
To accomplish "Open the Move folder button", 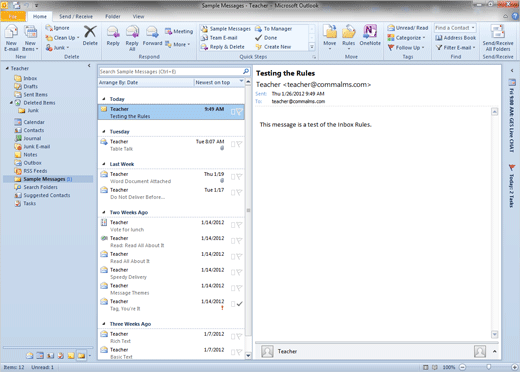I will (x=330, y=37).
